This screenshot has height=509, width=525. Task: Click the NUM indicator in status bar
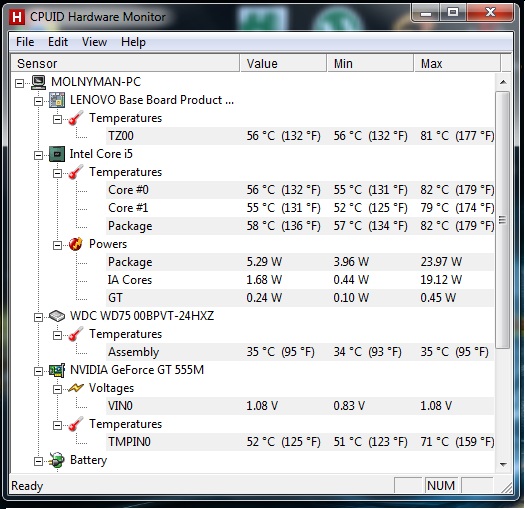point(441,486)
